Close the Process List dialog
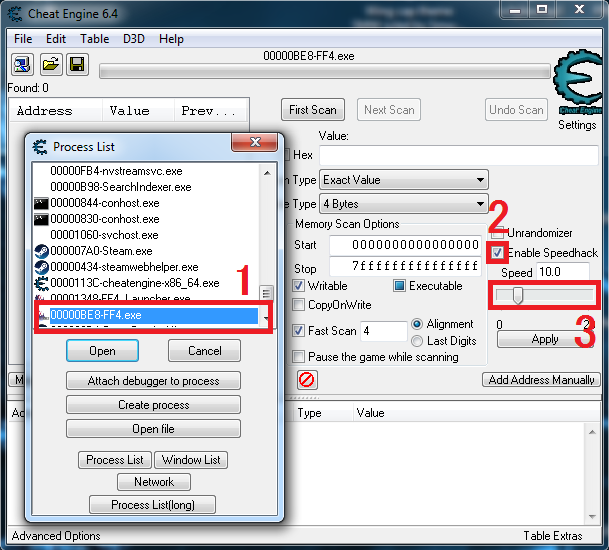The width and height of the screenshot is (609, 550). [254, 142]
